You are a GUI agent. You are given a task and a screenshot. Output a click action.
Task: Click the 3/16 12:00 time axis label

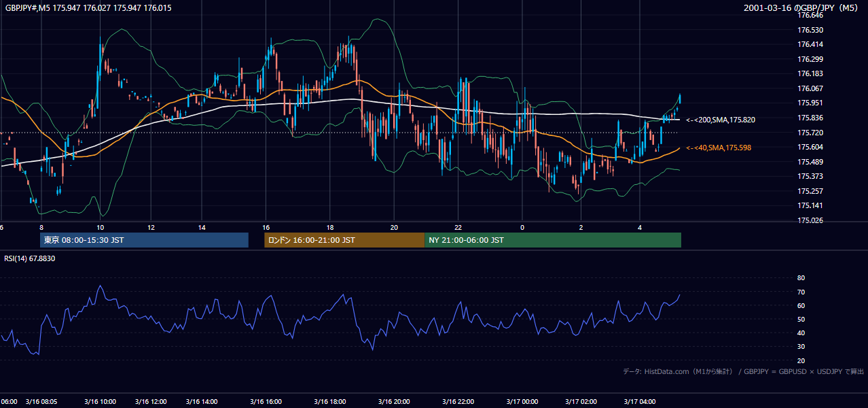[x=150, y=402]
